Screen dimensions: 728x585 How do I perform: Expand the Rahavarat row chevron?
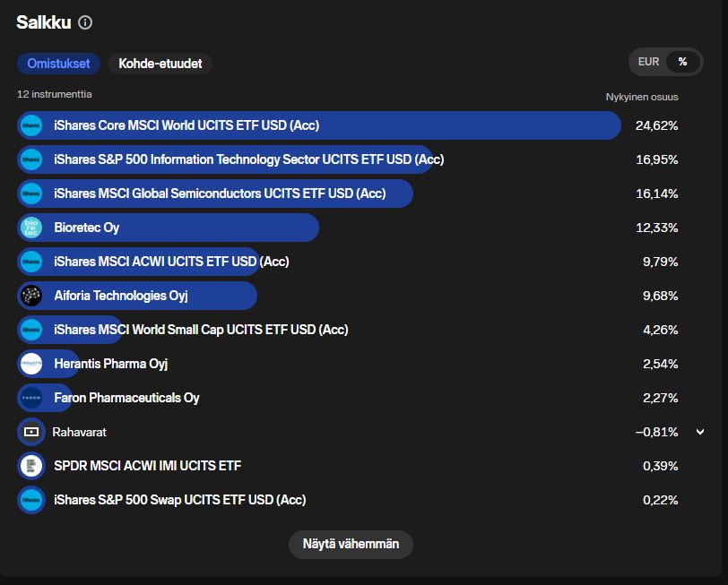coord(700,432)
